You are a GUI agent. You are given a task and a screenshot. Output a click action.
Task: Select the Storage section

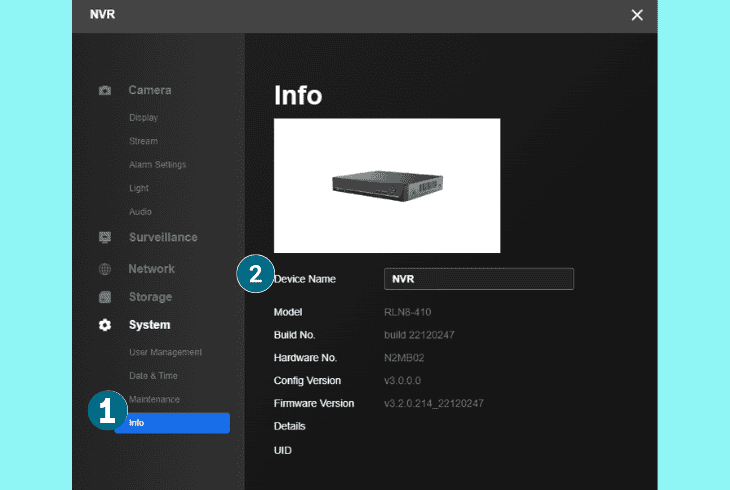point(150,297)
